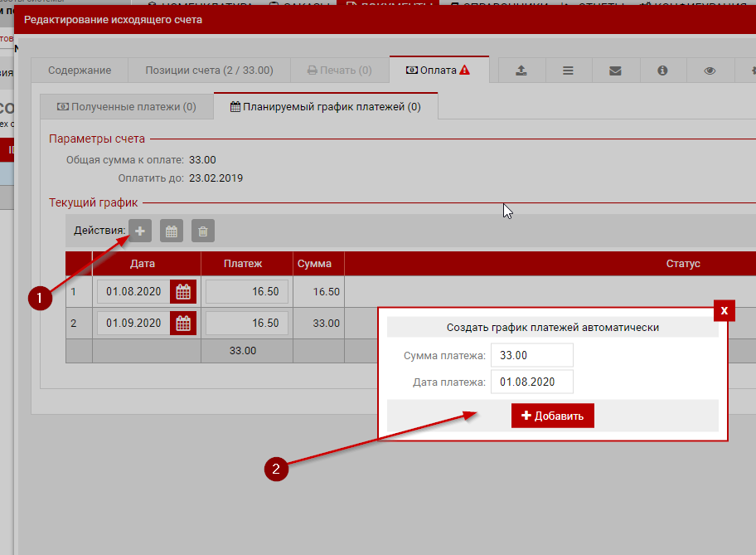Click the row 1 Платеж amount field
The image size is (756, 555).
(x=247, y=292)
